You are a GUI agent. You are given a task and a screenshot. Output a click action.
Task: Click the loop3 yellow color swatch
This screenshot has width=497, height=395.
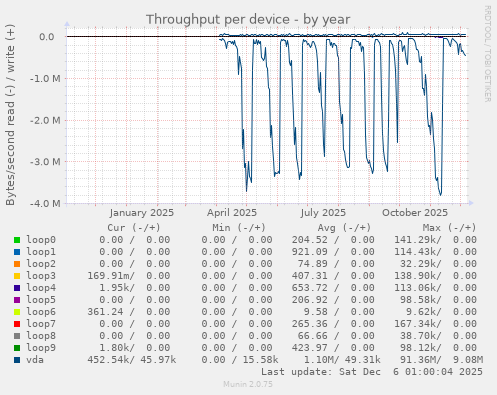[17, 276]
